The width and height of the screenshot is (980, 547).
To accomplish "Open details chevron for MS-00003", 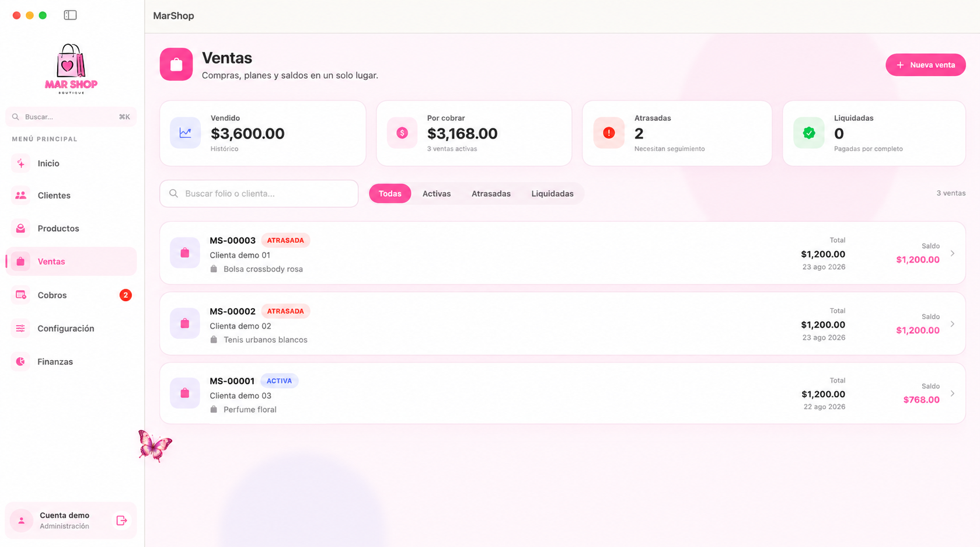I will [x=953, y=253].
